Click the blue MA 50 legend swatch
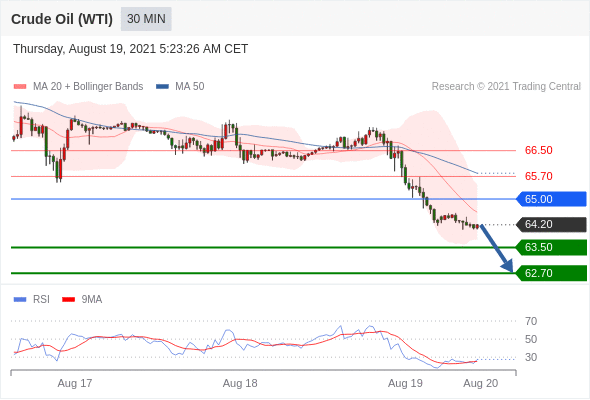The width and height of the screenshot is (590, 400). point(162,87)
